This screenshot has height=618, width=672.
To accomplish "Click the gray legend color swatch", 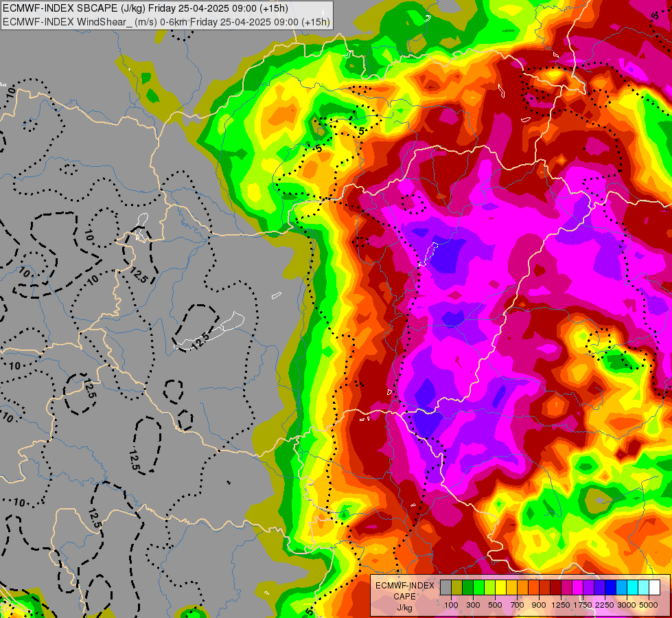I will tap(445, 588).
